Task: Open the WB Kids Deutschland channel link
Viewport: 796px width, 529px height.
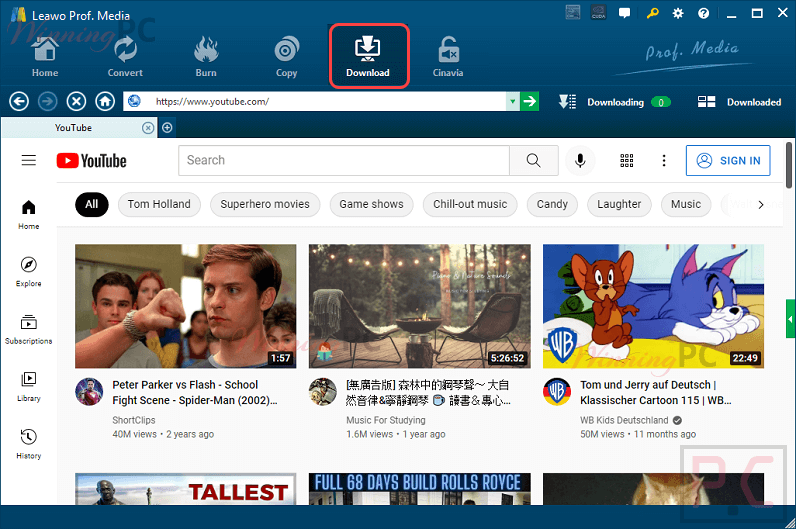Action: [x=624, y=420]
